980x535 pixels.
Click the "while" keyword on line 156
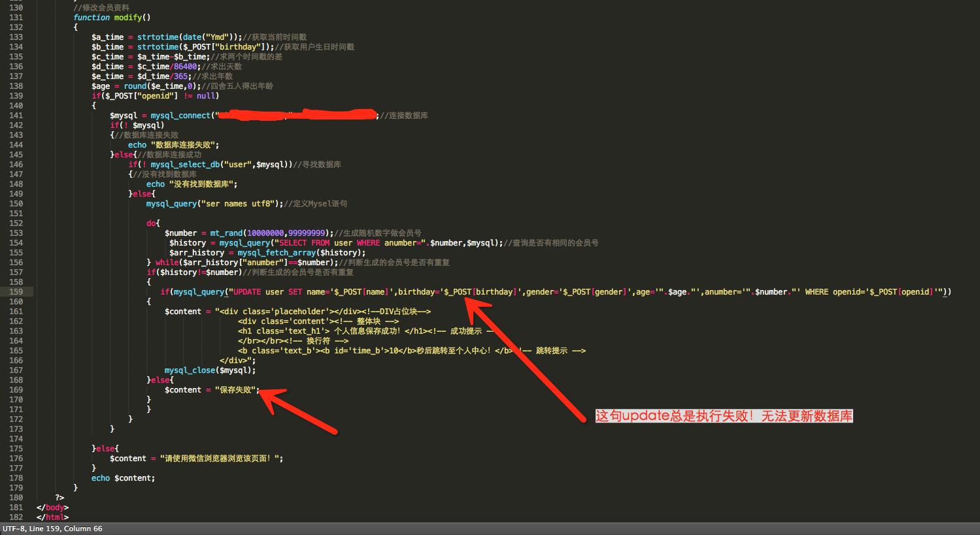tap(167, 263)
